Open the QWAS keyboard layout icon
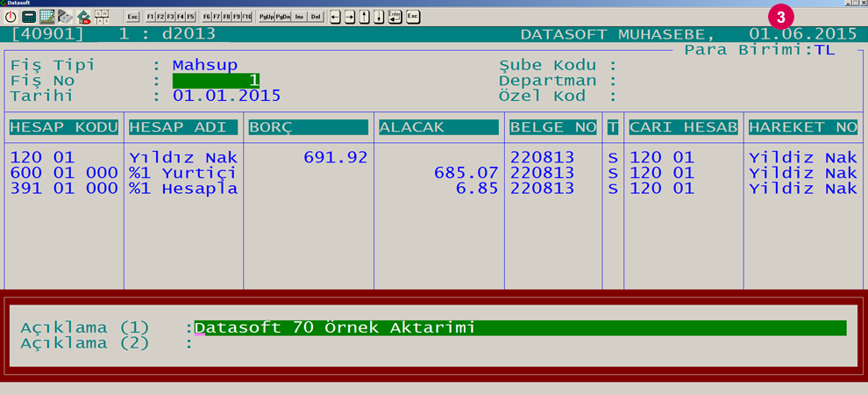Viewport: 868px width, 395px height. click(102, 17)
